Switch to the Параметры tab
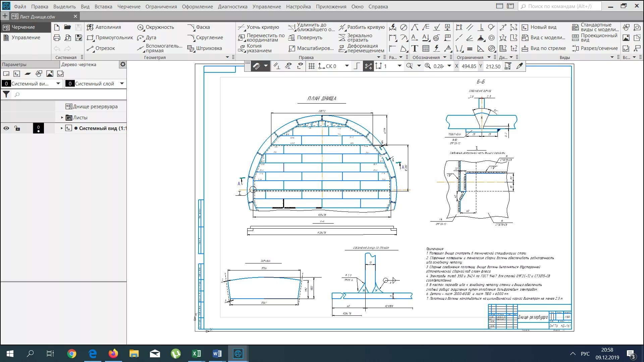This screenshot has width=644, height=362. coord(14,64)
